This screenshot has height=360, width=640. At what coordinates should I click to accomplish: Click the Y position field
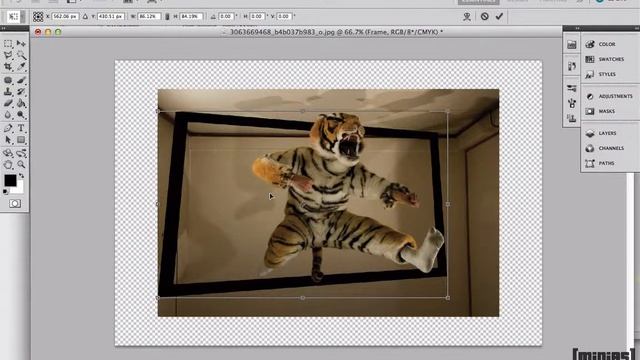coord(111,16)
